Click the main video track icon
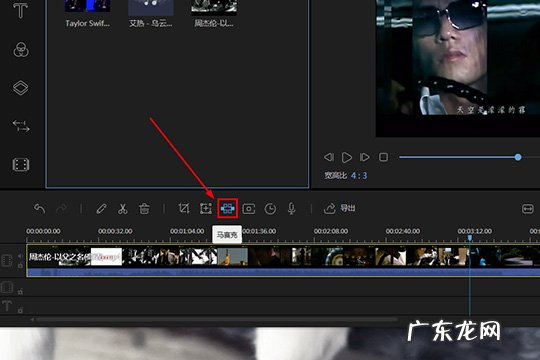The width and height of the screenshot is (540, 360). (x=7, y=260)
